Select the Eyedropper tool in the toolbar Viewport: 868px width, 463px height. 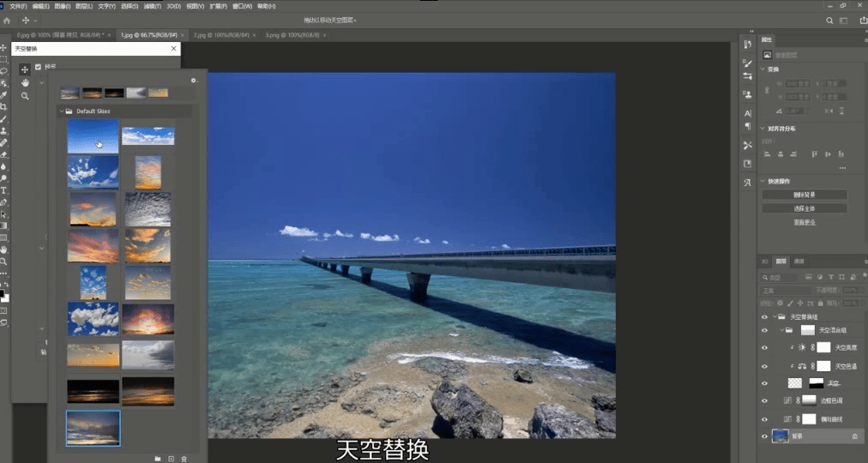point(4,95)
